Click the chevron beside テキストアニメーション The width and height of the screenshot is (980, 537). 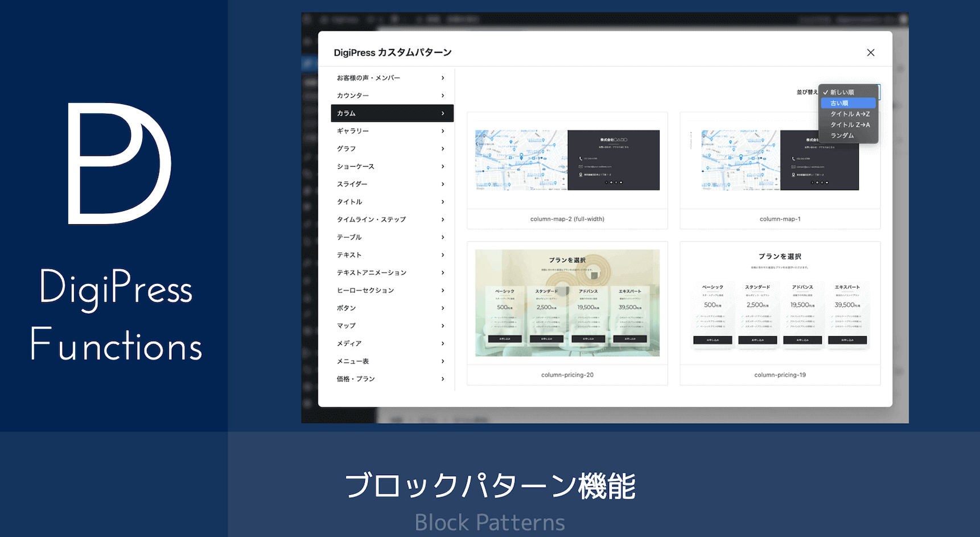pos(443,272)
